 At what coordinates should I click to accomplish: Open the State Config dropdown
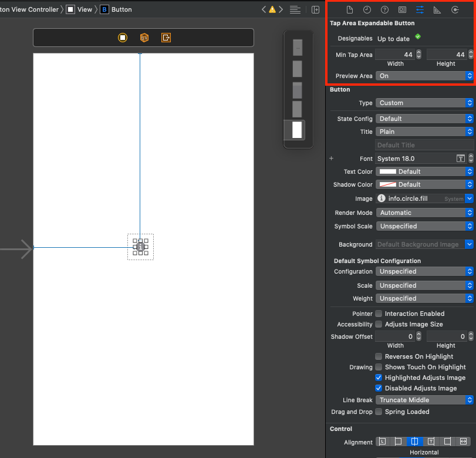click(424, 119)
